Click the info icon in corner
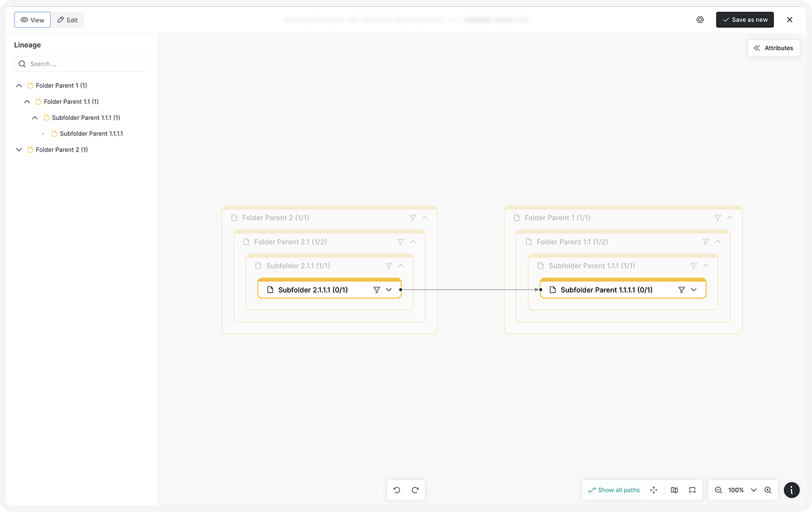This screenshot has width=812, height=512. (792, 490)
